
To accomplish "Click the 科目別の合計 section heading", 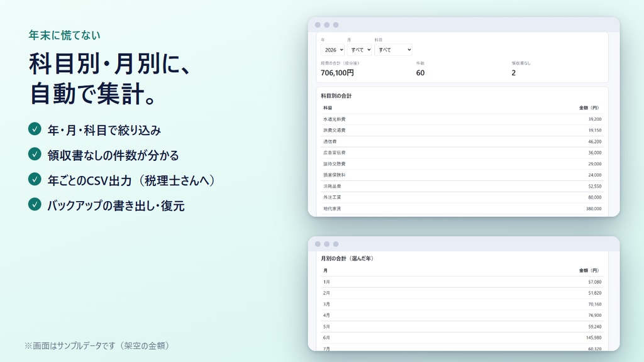I will [x=336, y=96].
